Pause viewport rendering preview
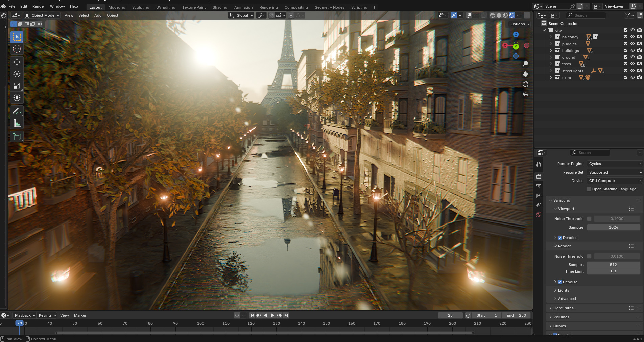The width and height of the screenshot is (644, 342). point(527,15)
